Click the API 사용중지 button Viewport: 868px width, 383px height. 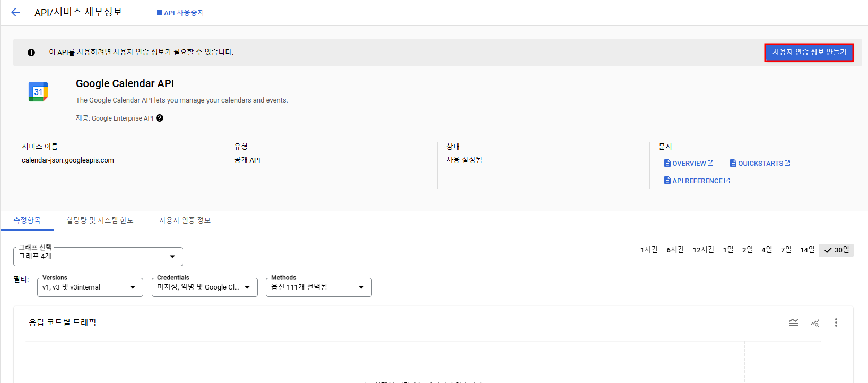(180, 13)
